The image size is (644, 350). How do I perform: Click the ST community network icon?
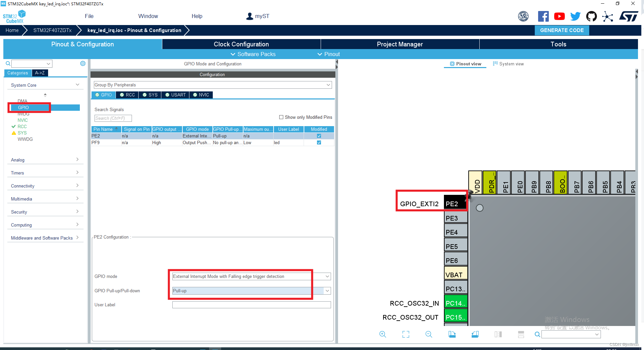pos(608,16)
